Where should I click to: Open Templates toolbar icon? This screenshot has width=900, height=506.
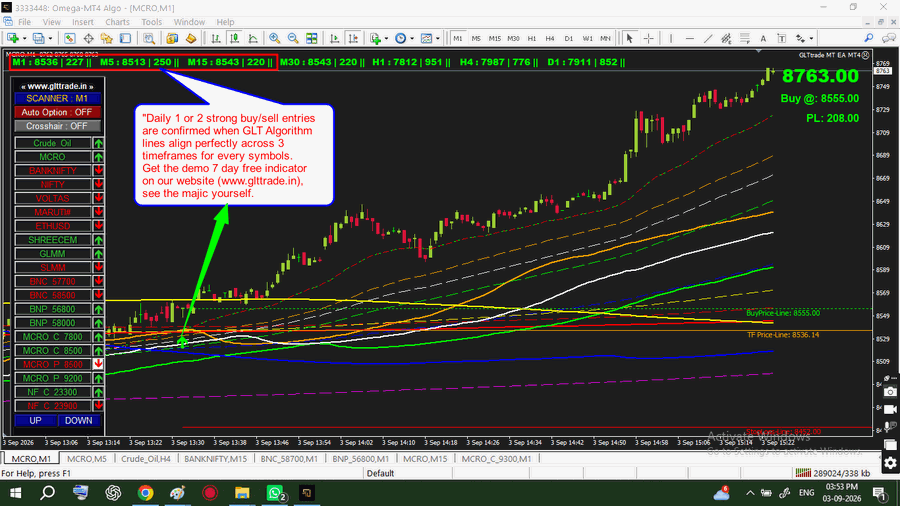[426, 38]
